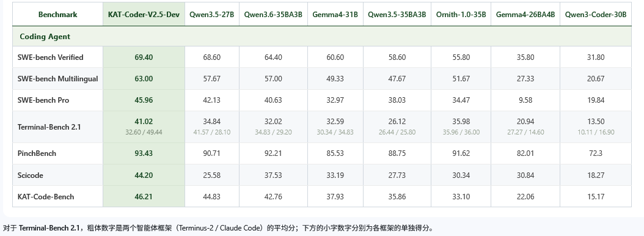644x236 pixels.
Task: Click the 60.60 score cell
Action: click(x=335, y=57)
